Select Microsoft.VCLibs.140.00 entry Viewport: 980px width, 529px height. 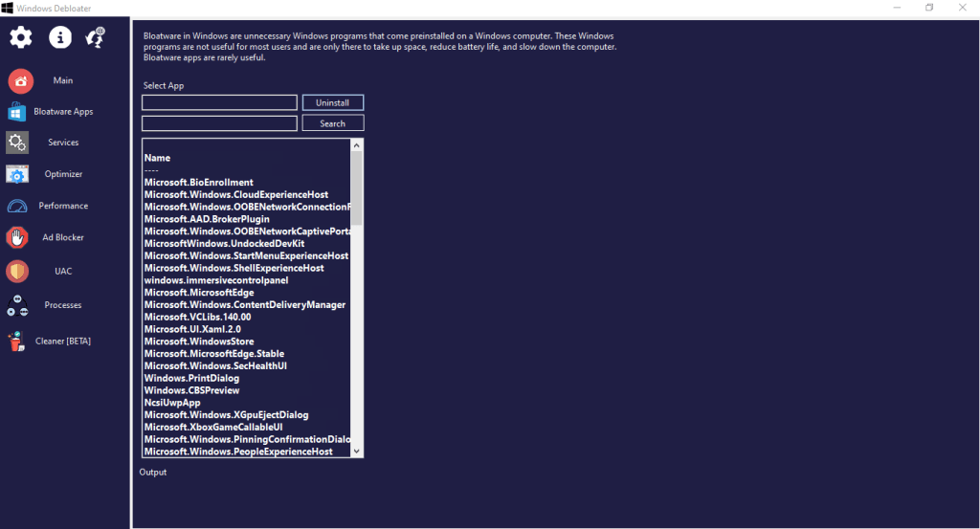(197, 318)
